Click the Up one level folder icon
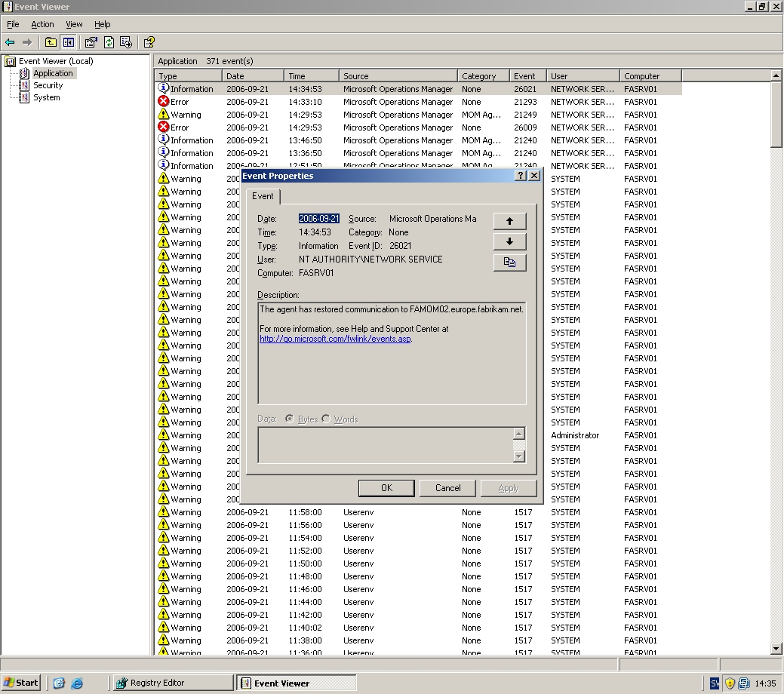This screenshot has width=784, height=694. tap(51, 42)
